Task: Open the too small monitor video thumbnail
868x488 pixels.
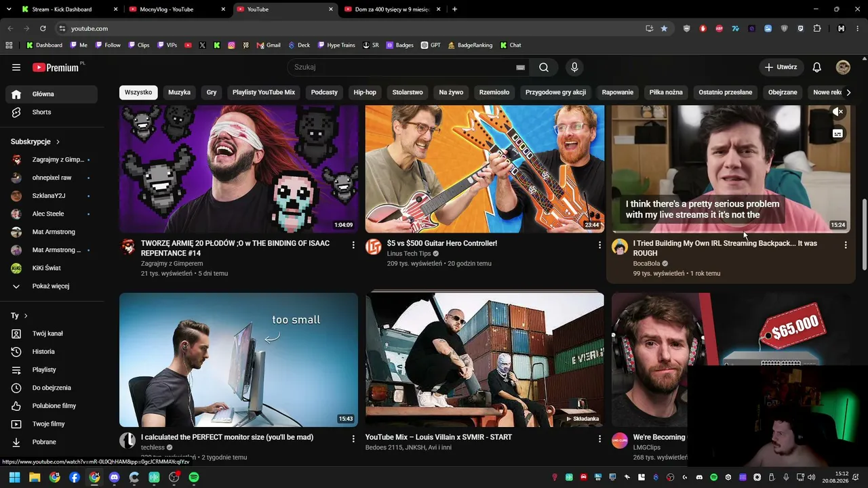Action: point(239,360)
